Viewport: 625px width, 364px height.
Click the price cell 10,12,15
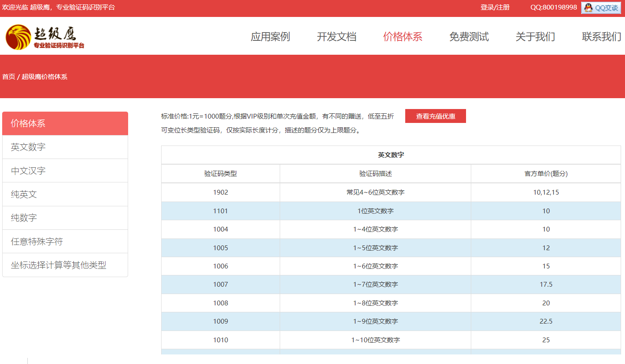(x=546, y=192)
